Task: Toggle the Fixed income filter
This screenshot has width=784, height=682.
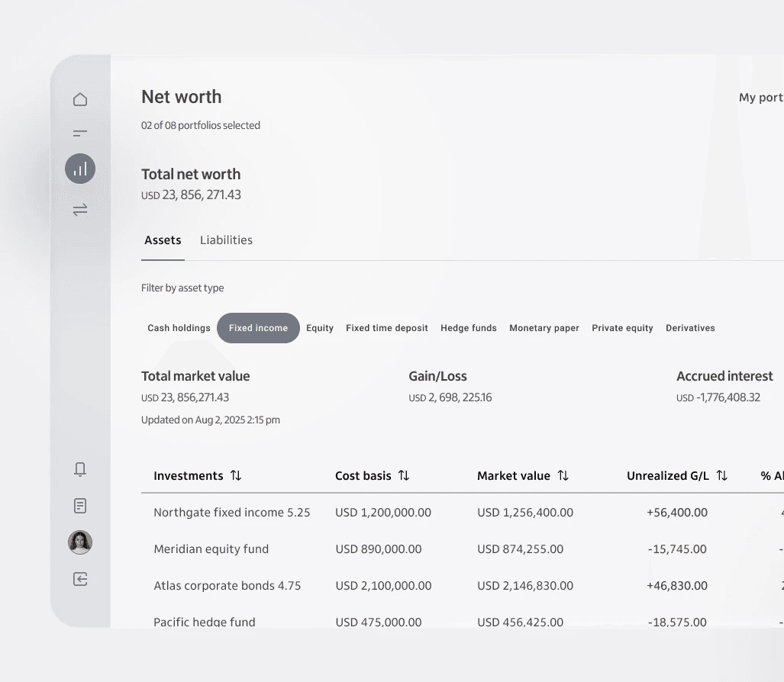Action: coord(258,328)
